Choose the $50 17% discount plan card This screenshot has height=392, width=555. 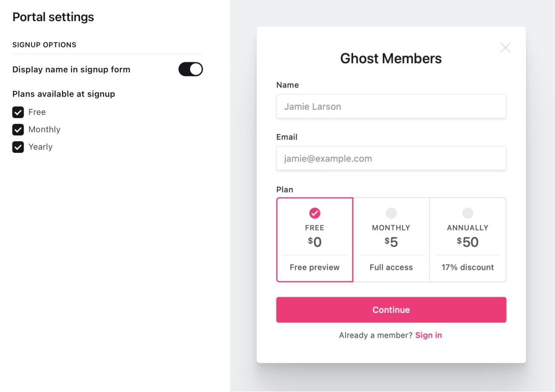pyautogui.click(x=468, y=240)
